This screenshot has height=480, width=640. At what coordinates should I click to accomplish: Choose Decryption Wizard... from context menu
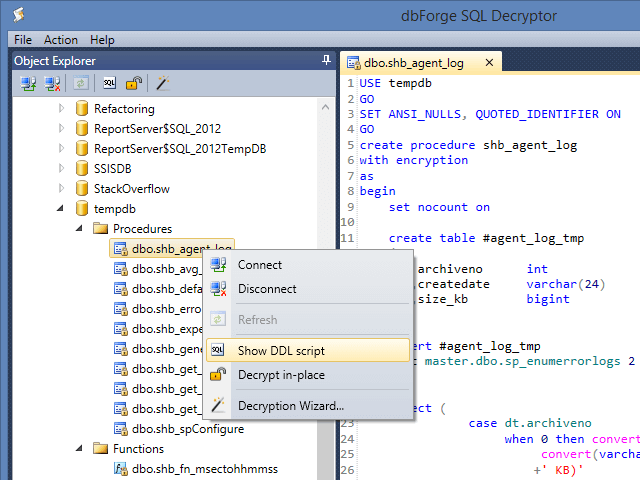pyautogui.click(x=308, y=405)
